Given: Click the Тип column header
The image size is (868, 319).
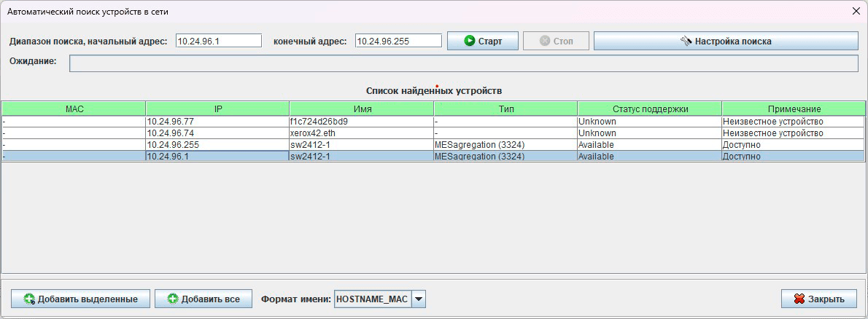Looking at the screenshot, I should [506, 109].
